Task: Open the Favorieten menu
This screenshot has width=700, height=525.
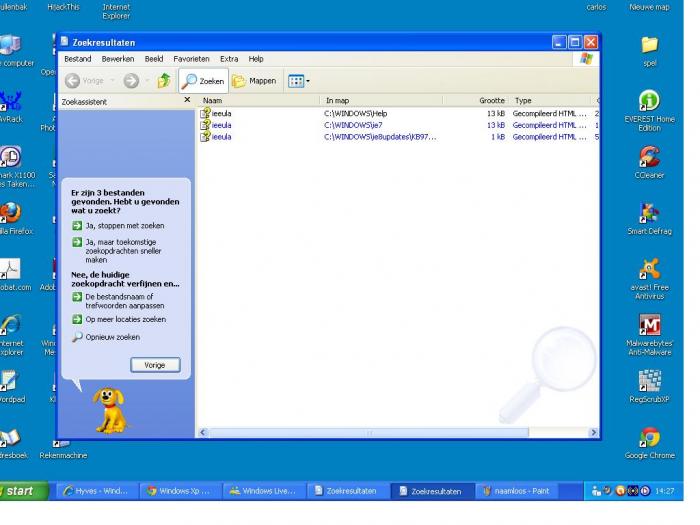Action: (191, 59)
